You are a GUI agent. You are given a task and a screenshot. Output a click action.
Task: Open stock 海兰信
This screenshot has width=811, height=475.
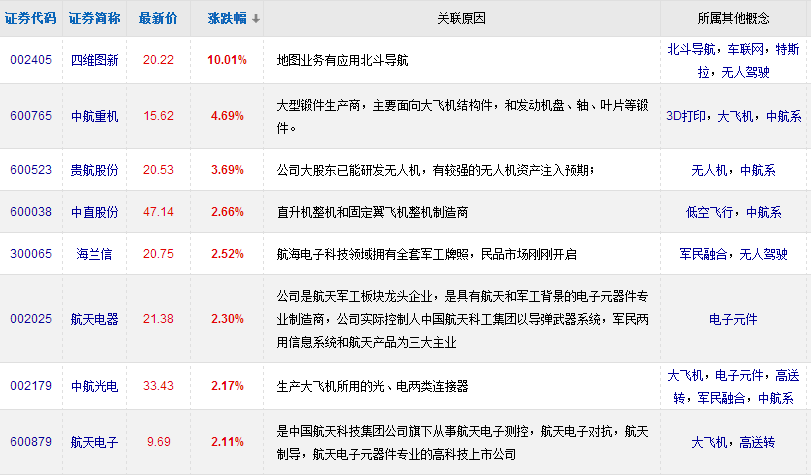[x=94, y=254]
